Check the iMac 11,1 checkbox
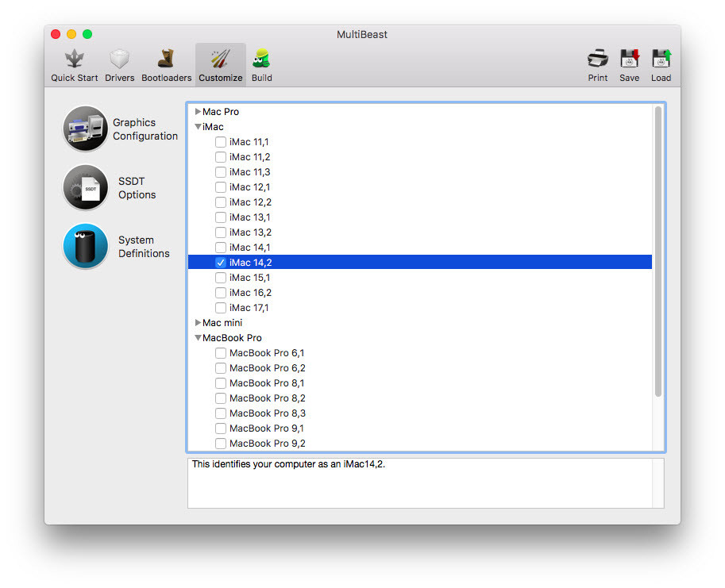The image size is (725, 588). point(221,142)
